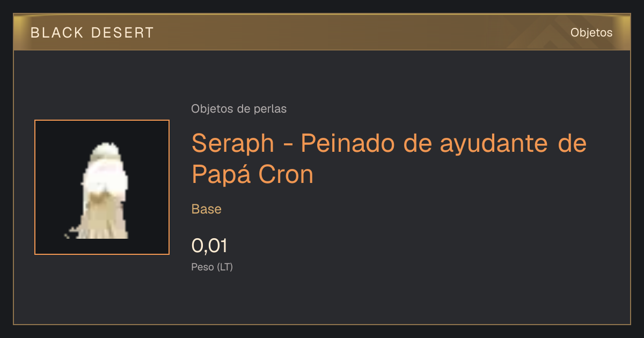Click the BLACK DESERT logo text
The width and height of the screenshot is (644, 338).
92,33
